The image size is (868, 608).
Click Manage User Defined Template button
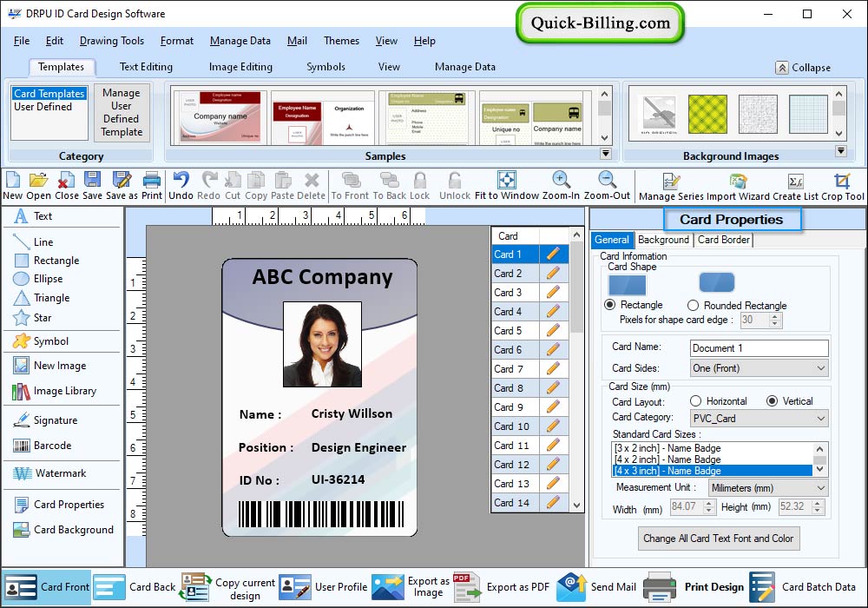point(122,112)
